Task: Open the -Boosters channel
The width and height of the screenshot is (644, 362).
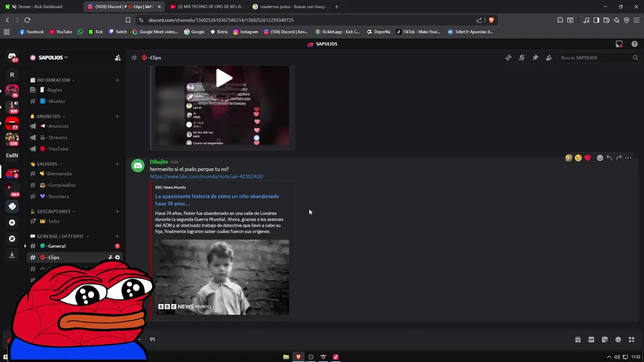Action: pos(74,197)
